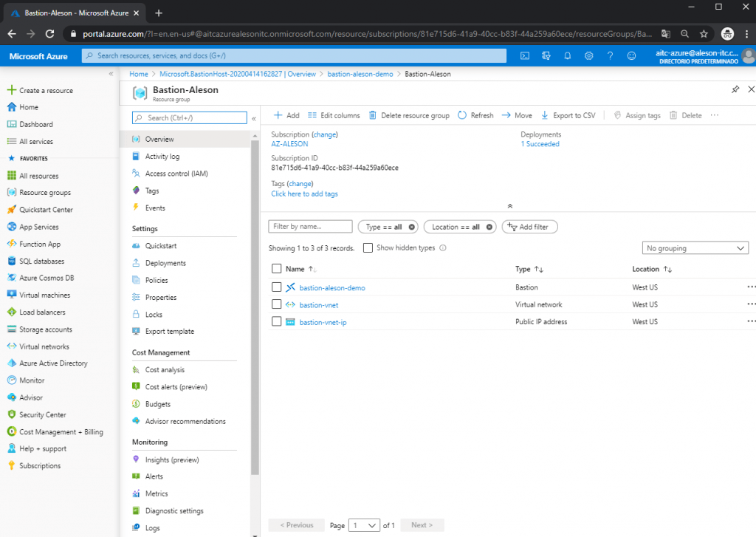Click Add filter button

pyautogui.click(x=529, y=227)
